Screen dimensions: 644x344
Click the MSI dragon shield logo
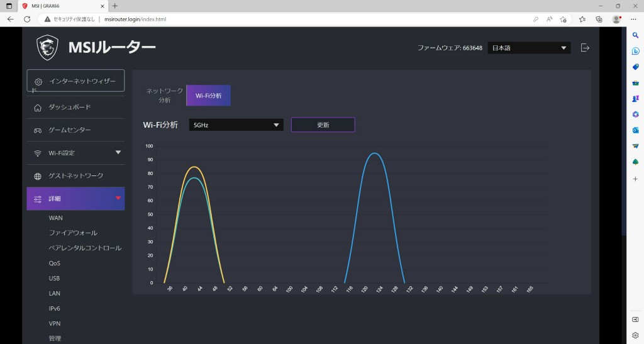pyautogui.click(x=48, y=47)
